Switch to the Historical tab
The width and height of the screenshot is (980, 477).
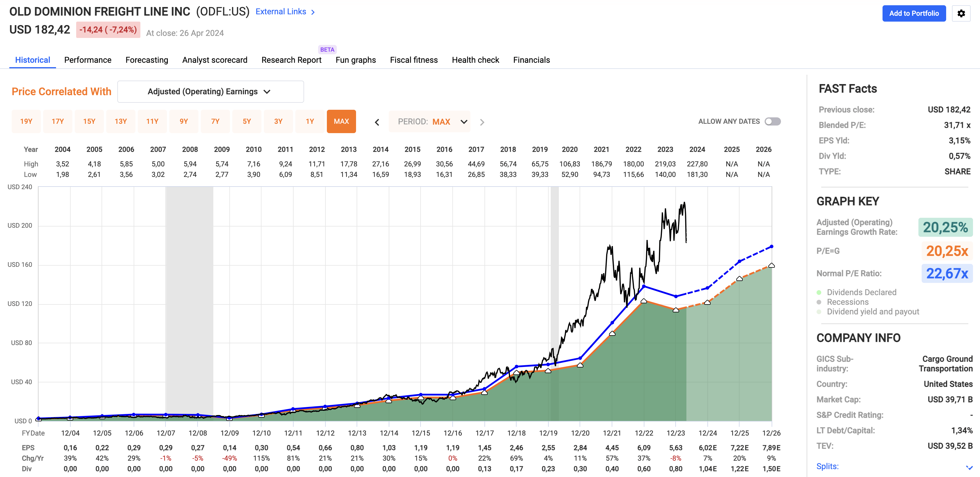coord(33,60)
